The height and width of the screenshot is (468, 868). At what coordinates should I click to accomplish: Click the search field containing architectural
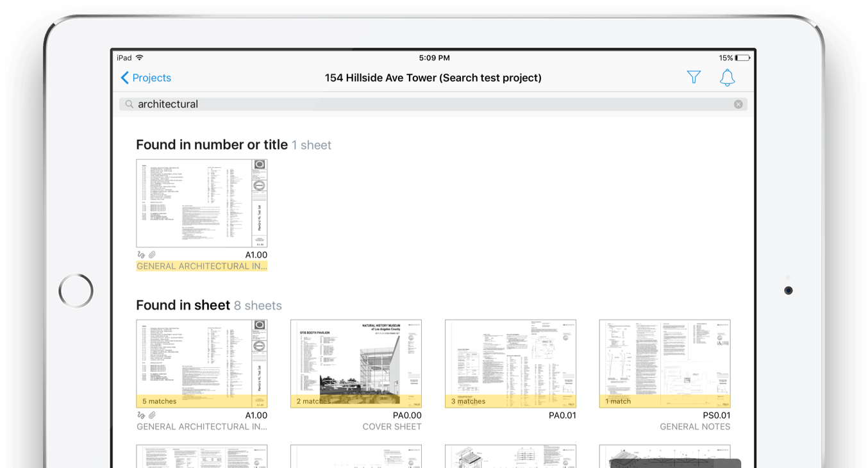click(x=433, y=104)
